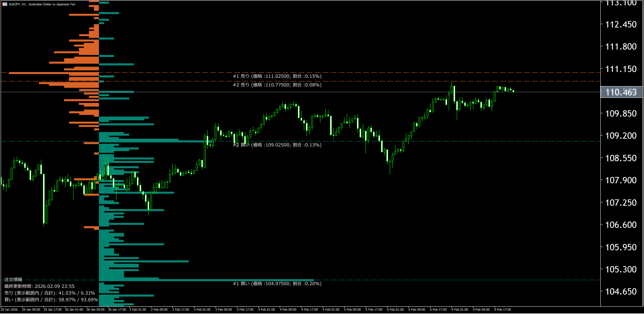Click the 注文情報 heading
The height and width of the screenshot is (314, 644).
(13, 279)
